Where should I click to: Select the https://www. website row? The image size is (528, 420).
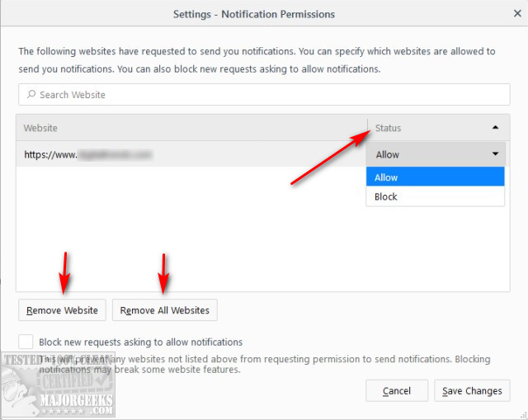click(190, 154)
